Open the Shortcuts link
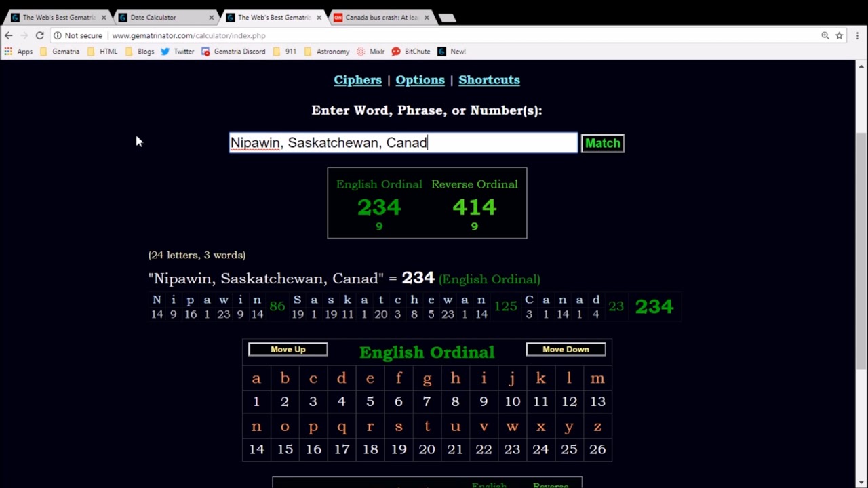 [x=489, y=80]
